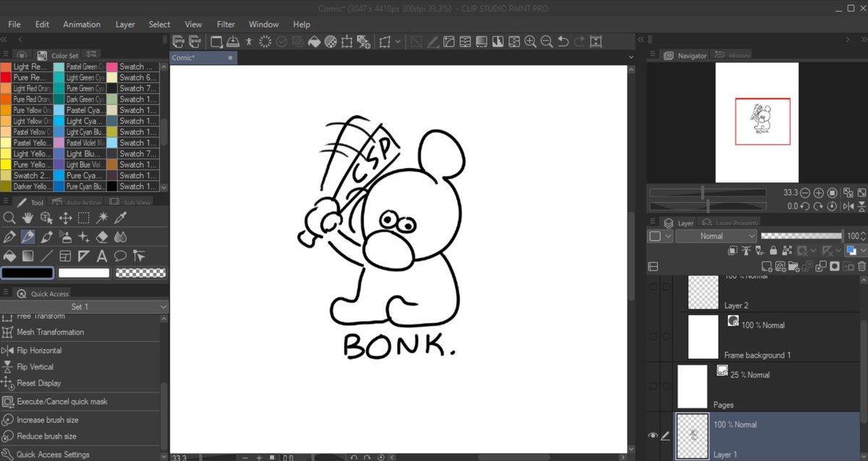Show the Pages layer via visibility box

653,386
